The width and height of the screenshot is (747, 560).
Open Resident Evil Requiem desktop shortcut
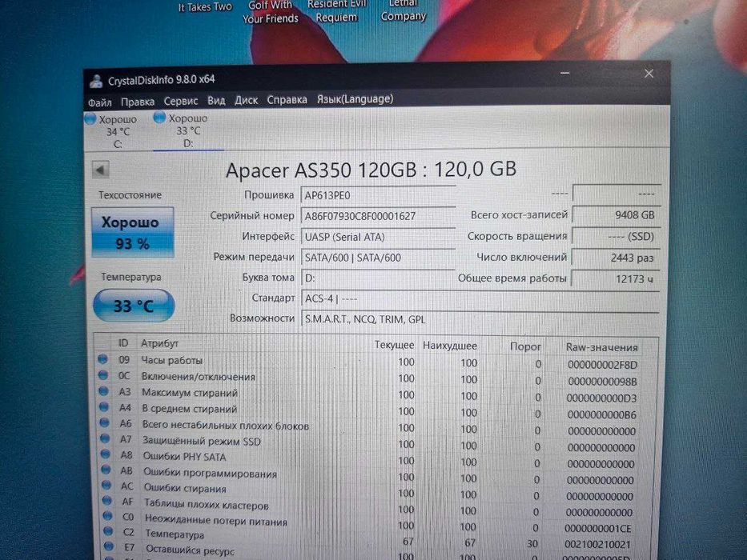click(337, 11)
